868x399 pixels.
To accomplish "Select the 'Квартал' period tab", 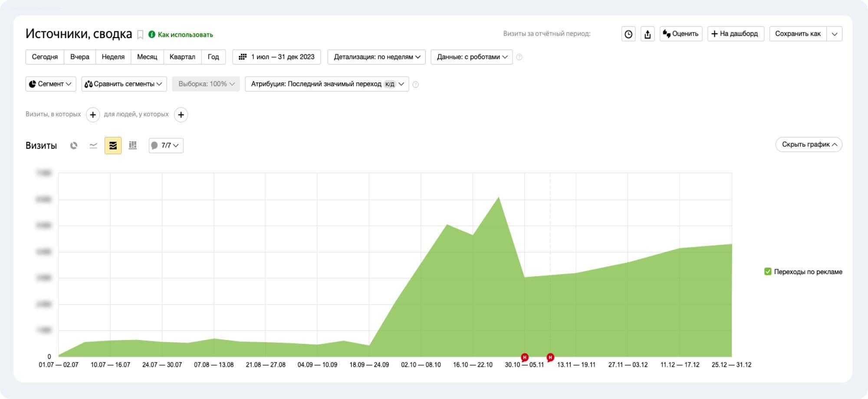I will coord(182,57).
